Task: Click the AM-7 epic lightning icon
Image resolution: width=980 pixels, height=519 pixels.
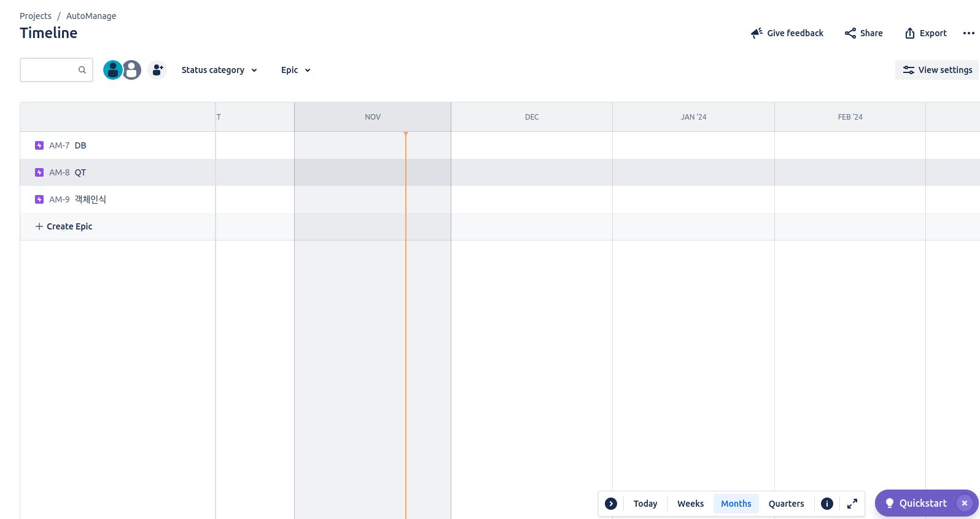Action: [x=39, y=145]
